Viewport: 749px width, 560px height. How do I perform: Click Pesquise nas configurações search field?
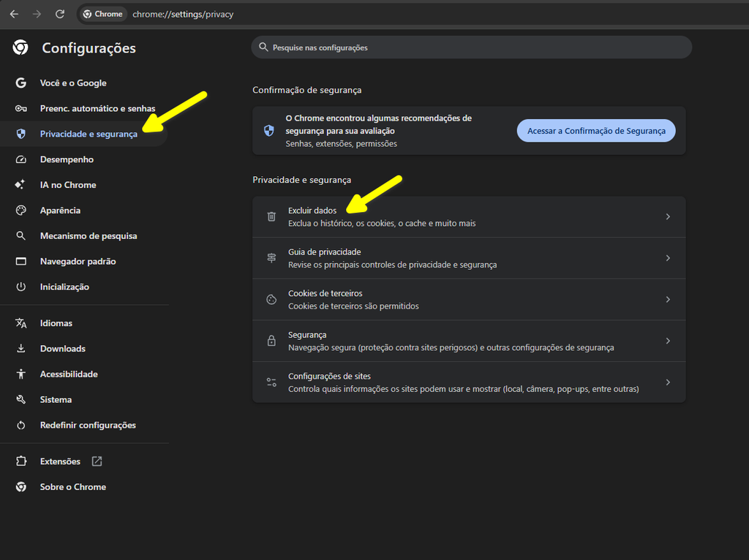point(472,48)
